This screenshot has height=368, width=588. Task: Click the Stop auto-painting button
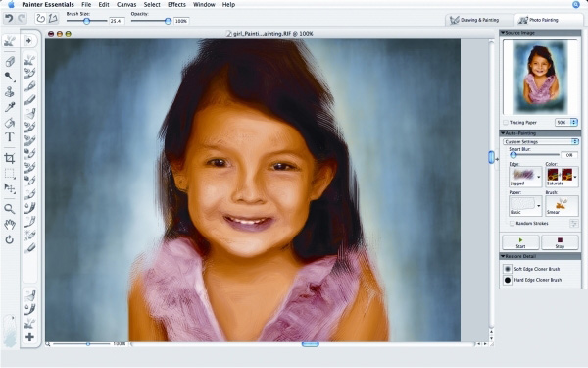tap(560, 242)
